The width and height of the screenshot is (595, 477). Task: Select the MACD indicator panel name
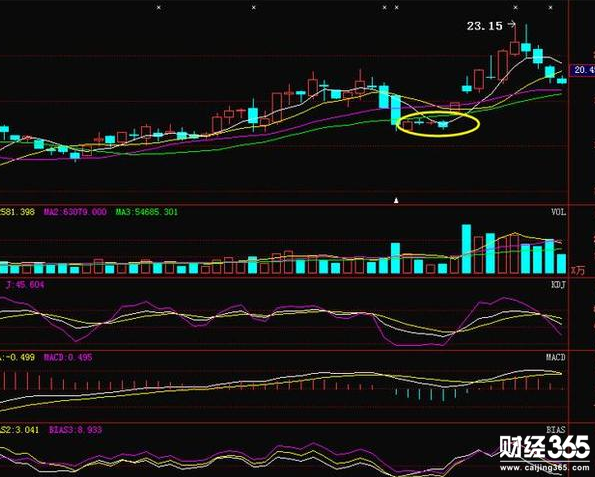(x=556, y=357)
